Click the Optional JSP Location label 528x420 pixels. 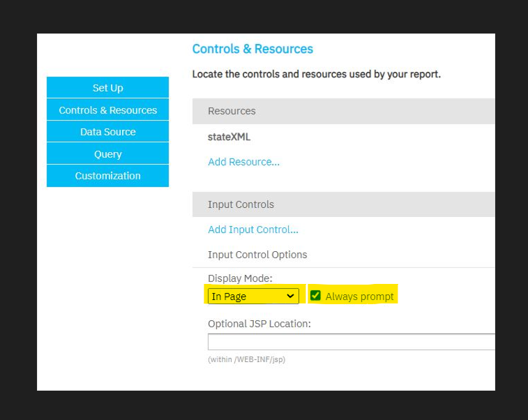click(259, 324)
